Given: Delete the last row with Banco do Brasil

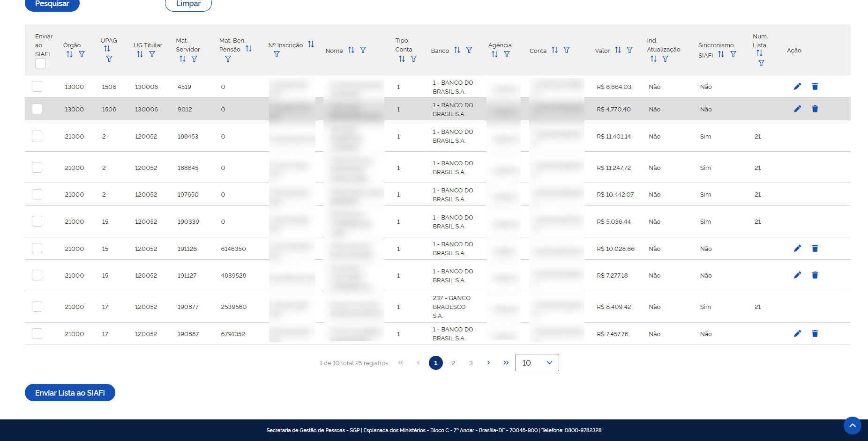Looking at the screenshot, I should [815, 333].
